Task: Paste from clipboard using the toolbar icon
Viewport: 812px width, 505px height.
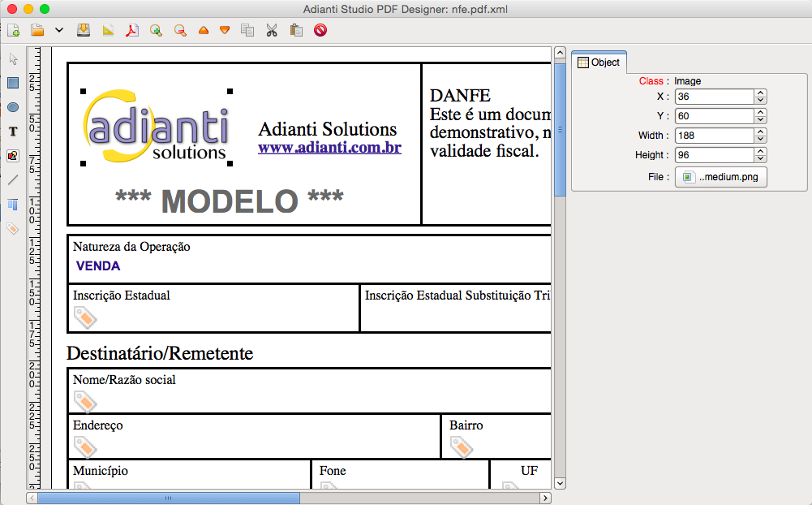Action: (296, 30)
